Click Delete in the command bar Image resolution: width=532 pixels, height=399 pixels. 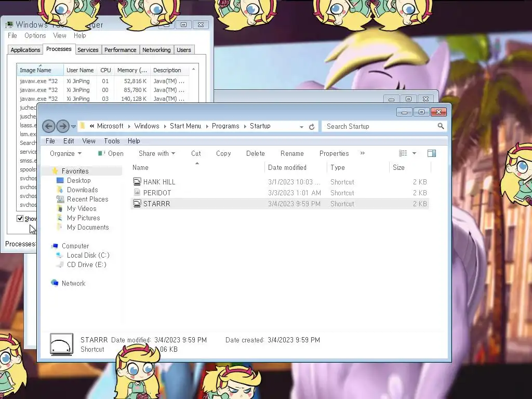point(256,153)
